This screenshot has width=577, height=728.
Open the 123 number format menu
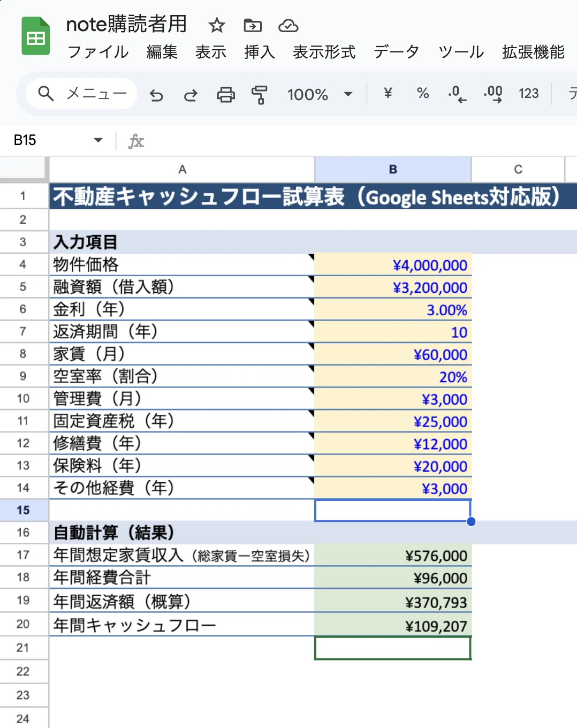[529, 94]
